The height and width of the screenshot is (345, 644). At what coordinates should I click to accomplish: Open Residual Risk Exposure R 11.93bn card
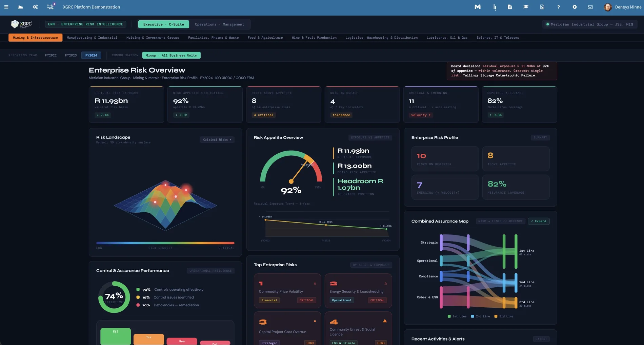(126, 104)
